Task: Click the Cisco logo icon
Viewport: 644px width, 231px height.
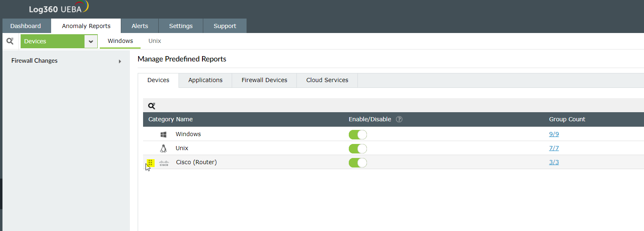Action: [x=164, y=163]
